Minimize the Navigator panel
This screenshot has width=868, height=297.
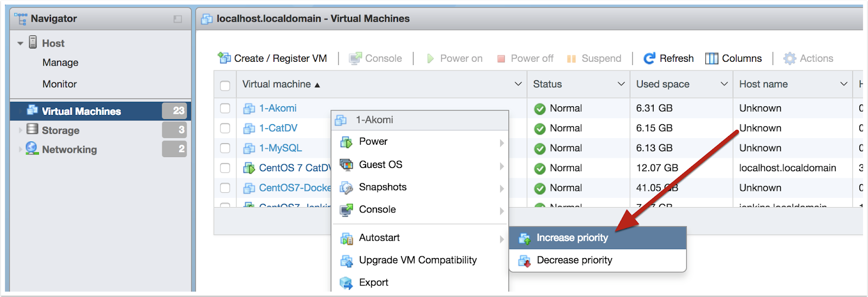[x=177, y=19]
